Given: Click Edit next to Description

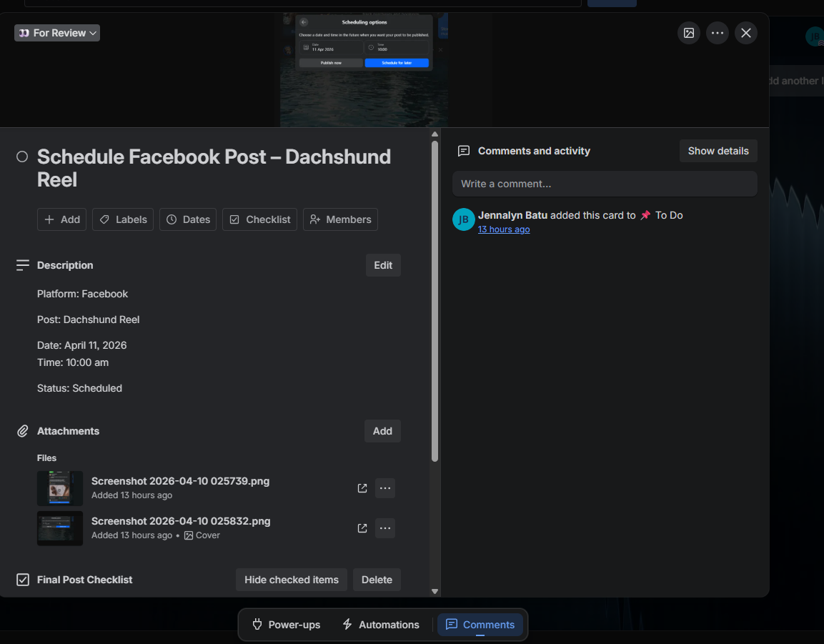Looking at the screenshot, I should pos(383,265).
